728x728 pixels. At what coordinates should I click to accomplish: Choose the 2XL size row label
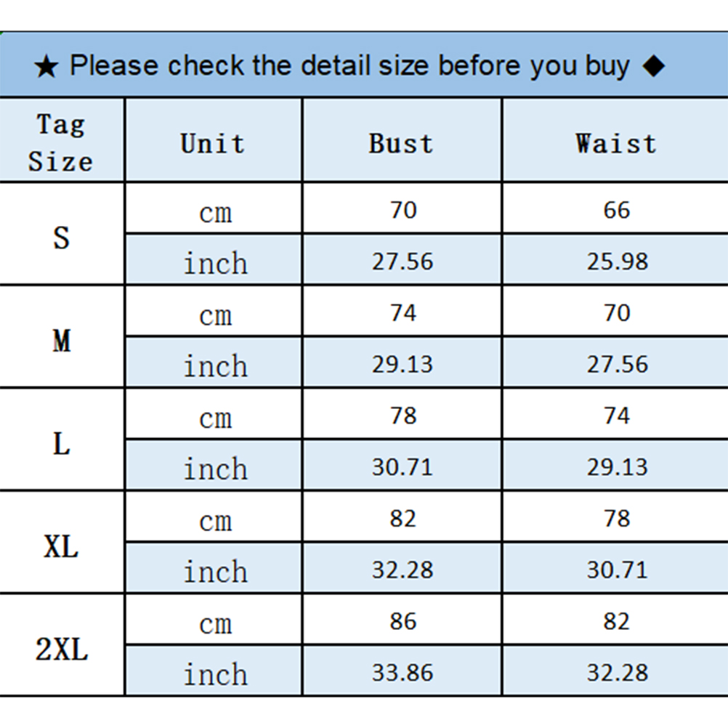point(61,649)
